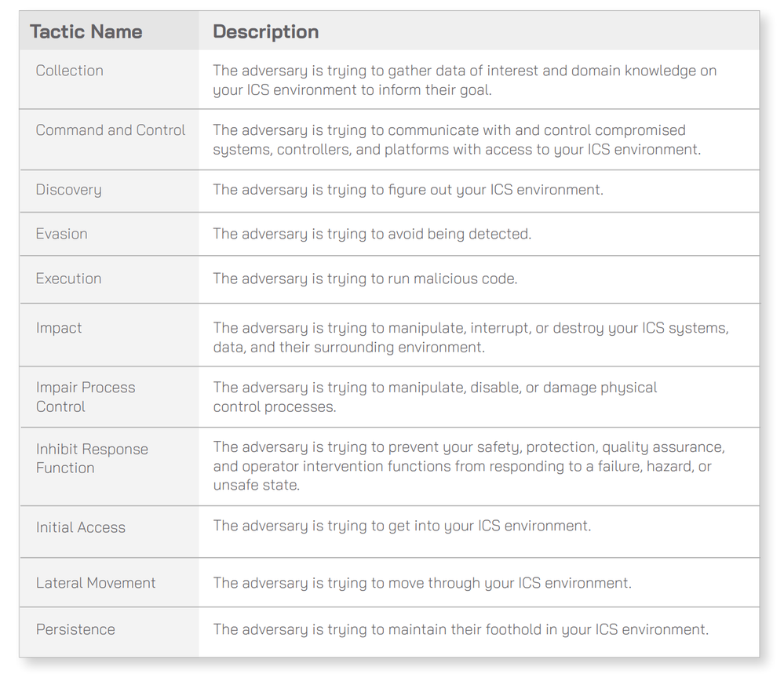
Task: Select the Evasion row label
Action: click(62, 234)
